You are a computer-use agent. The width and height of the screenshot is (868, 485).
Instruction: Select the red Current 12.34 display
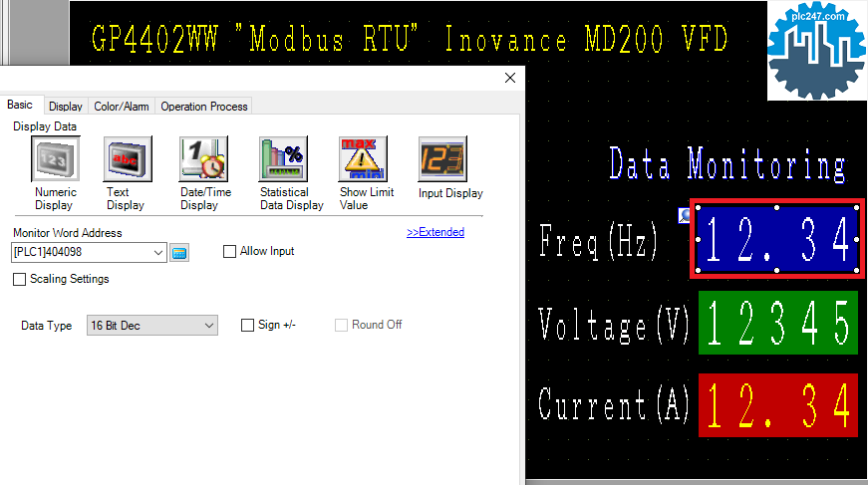[777, 405]
